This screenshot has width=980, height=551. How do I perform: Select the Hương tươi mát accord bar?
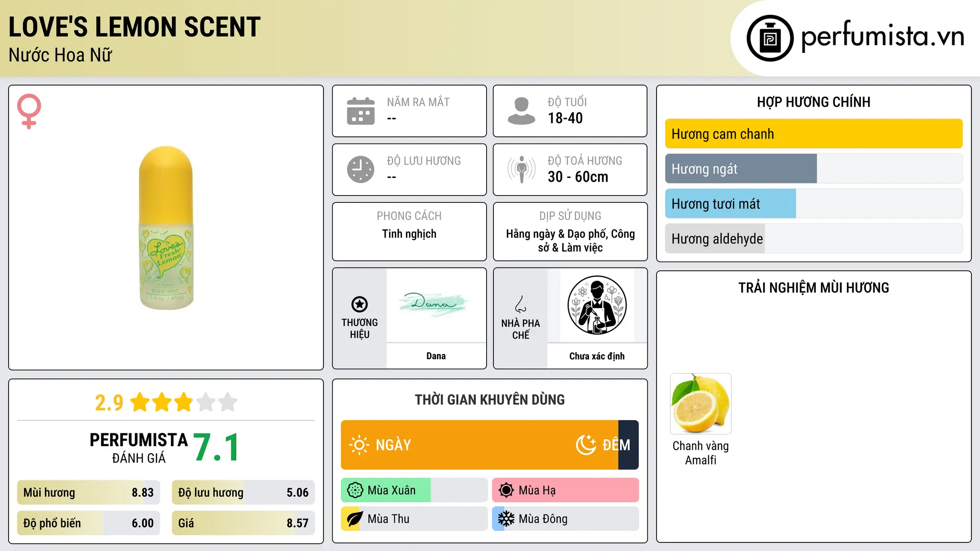tap(813, 204)
